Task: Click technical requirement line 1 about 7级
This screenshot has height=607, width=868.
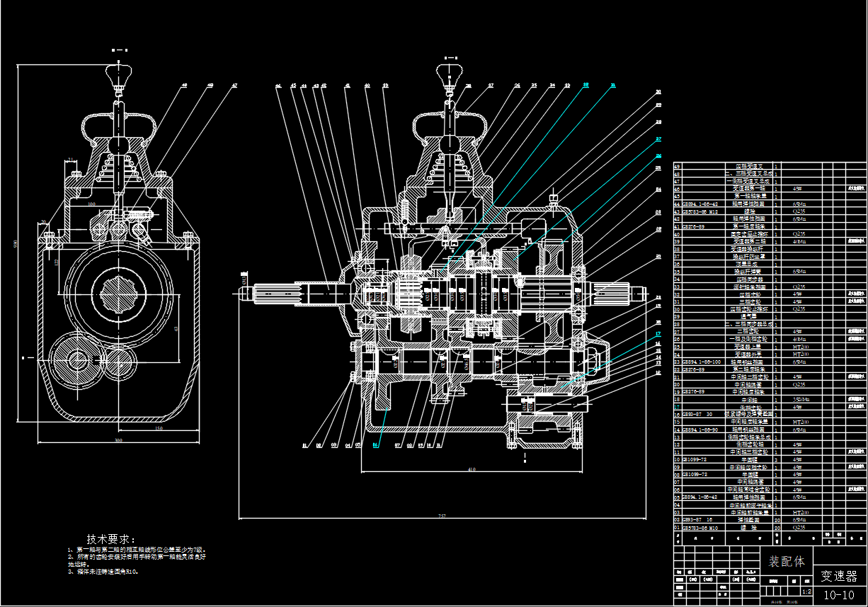Action: tap(137, 550)
